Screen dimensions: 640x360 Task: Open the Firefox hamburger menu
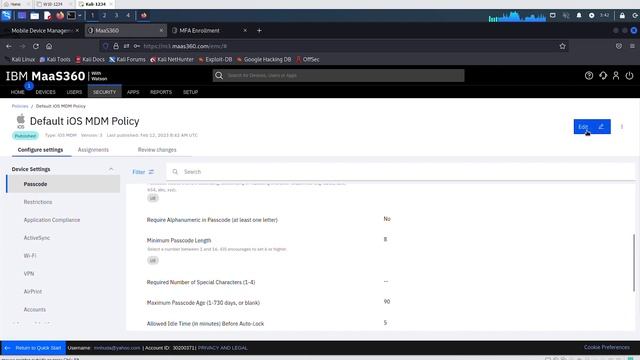point(632,46)
